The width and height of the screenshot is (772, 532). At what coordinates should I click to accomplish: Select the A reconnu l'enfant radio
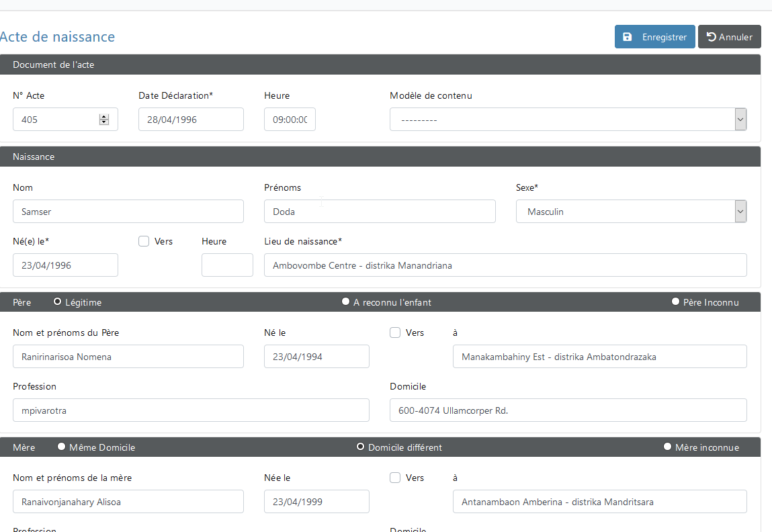[x=345, y=302]
